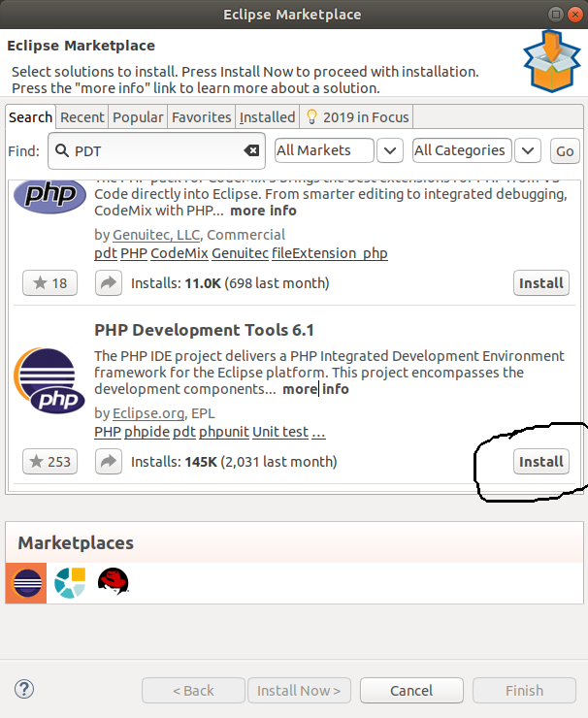Click the pdt tag under CodeMix listing
Image resolution: width=588 pixels, height=718 pixels.
(x=106, y=253)
